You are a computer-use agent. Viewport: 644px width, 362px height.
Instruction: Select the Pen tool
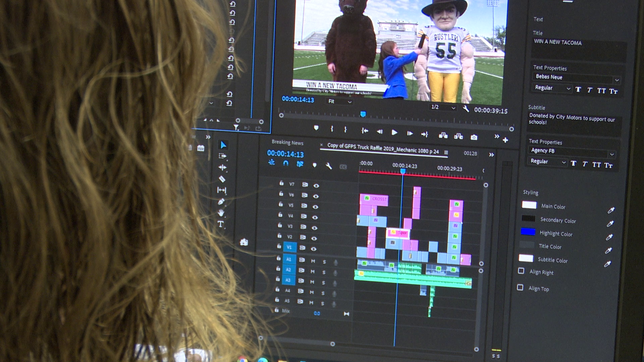click(221, 201)
